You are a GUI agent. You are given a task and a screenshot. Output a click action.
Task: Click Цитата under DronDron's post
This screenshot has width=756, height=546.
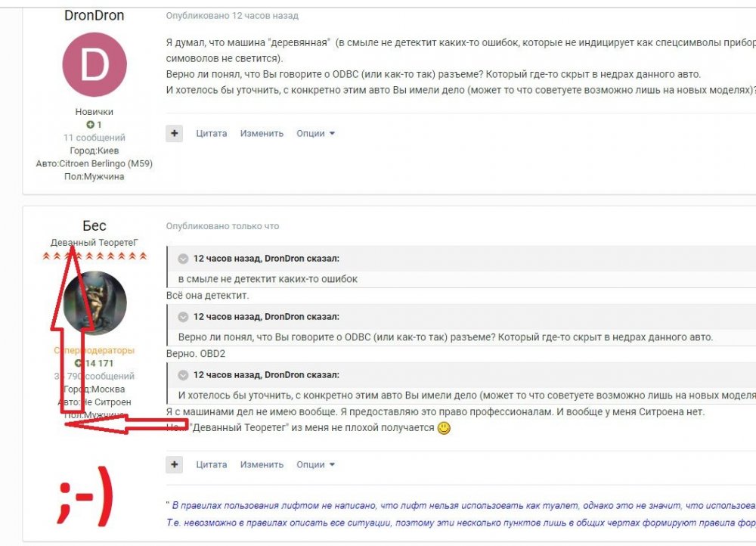point(211,133)
